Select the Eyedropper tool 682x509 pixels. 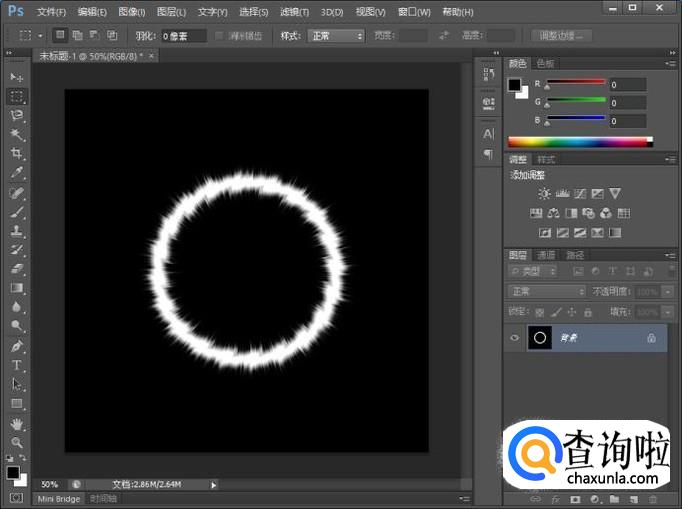(x=17, y=173)
